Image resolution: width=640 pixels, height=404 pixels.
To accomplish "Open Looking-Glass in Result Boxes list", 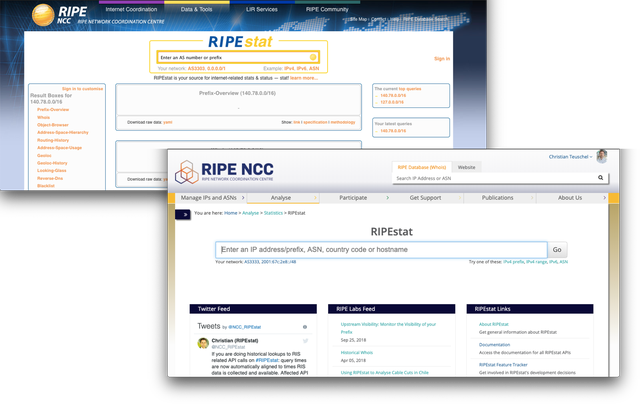I will click(51, 171).
